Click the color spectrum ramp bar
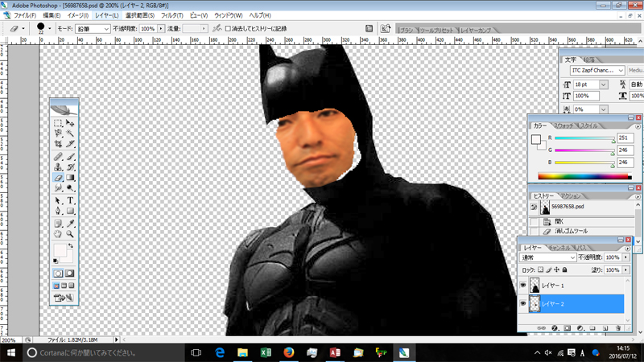 (x=585, y=176)
